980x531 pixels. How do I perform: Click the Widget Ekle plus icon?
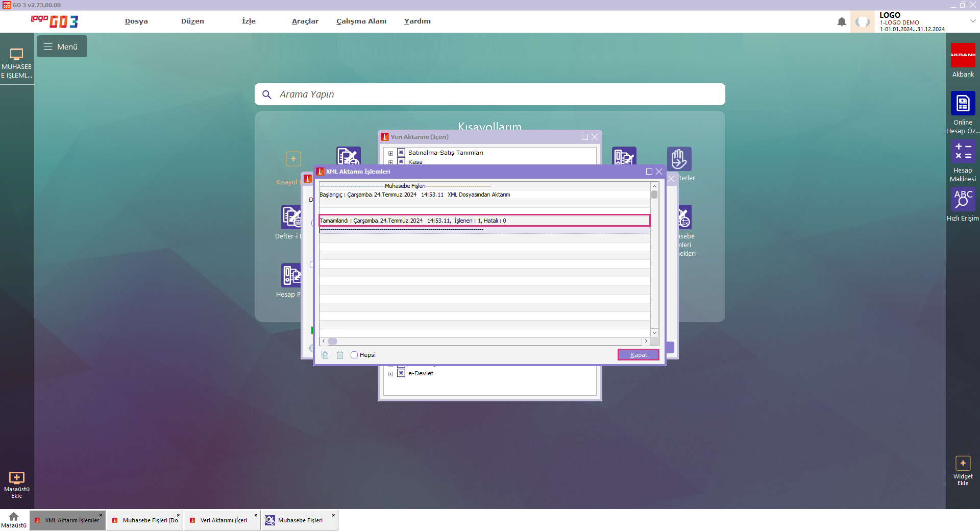963,463
